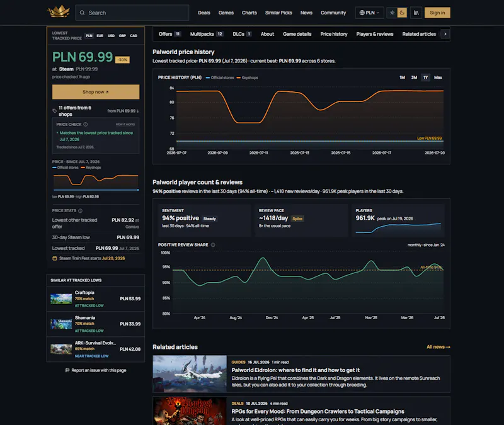This screenshot has width=504, height=425.
Task: Go to the About tab
Action: [267, 34]
